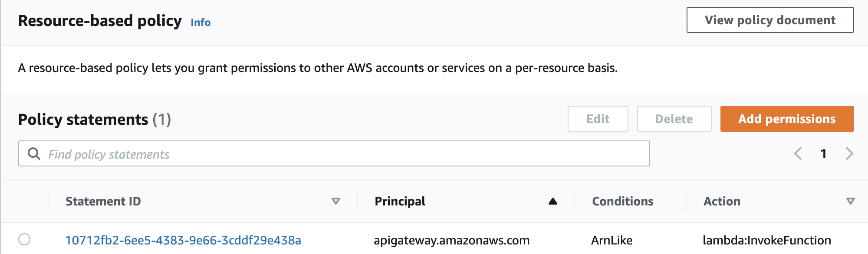Sort by the Action column header
The height and width of the screenshot is (254, 868).
[722, 201]
